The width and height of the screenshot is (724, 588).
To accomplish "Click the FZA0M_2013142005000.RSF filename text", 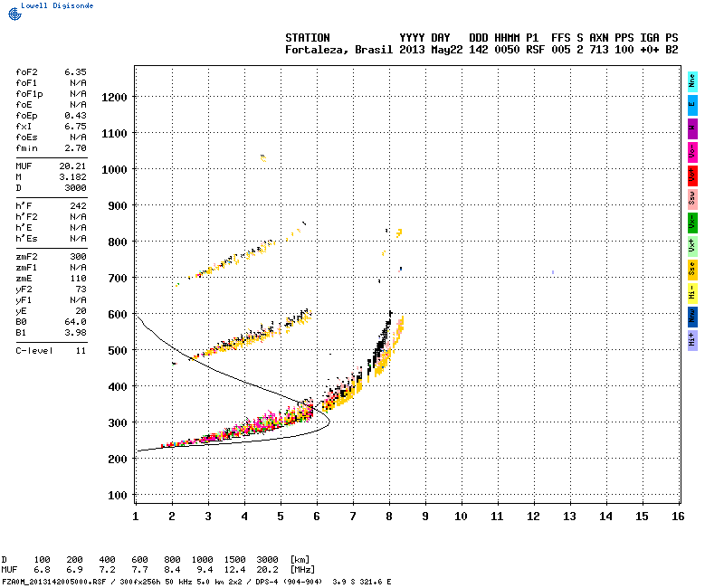I will [x=54, y=582].
